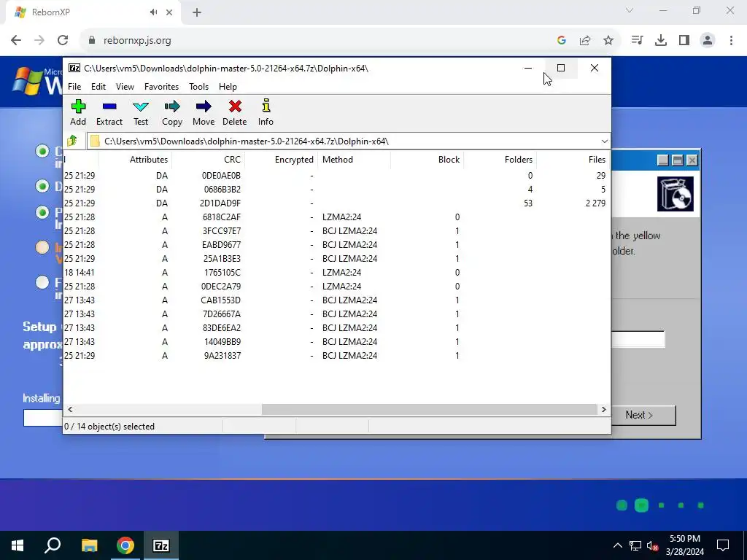Click the text field in setup dialog

(638, 340)
